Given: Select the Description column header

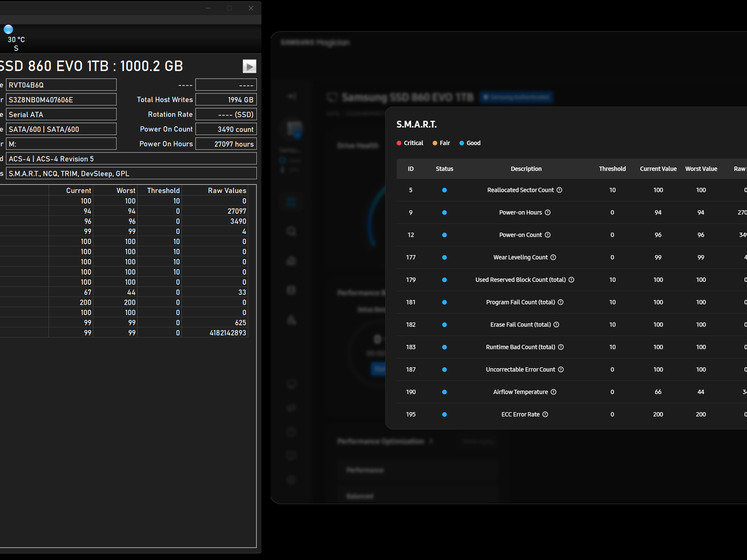Looking at the screenshot, I should 526,169.
